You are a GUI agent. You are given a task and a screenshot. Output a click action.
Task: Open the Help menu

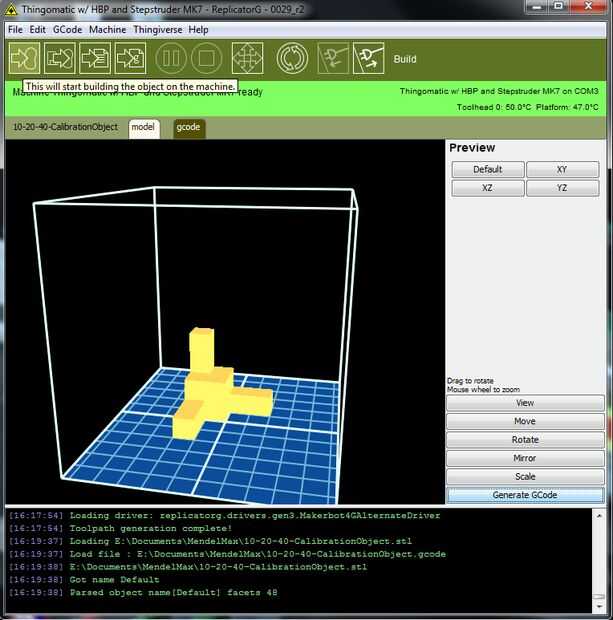tap(198, 30)
